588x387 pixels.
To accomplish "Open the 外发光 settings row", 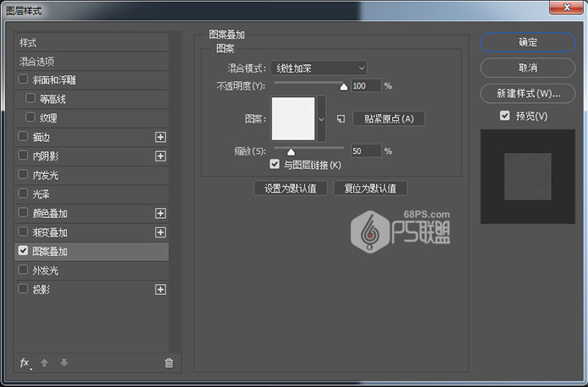I will [91, 270].
